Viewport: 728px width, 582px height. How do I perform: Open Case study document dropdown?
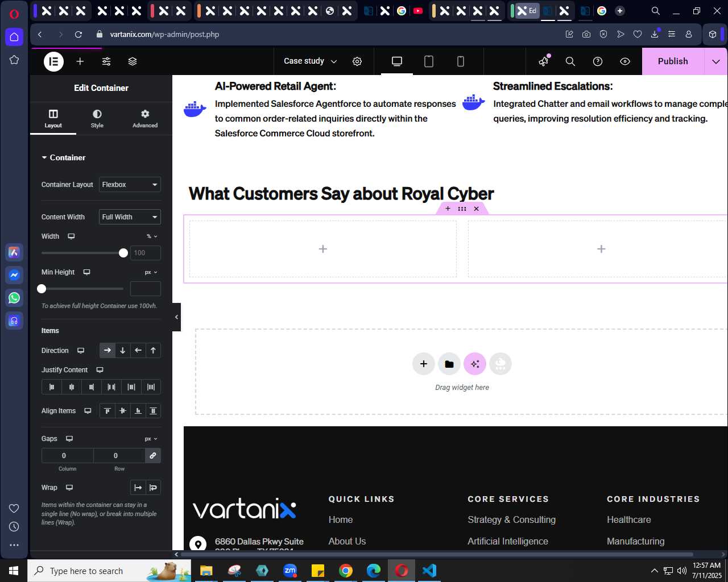pos(311,61)
